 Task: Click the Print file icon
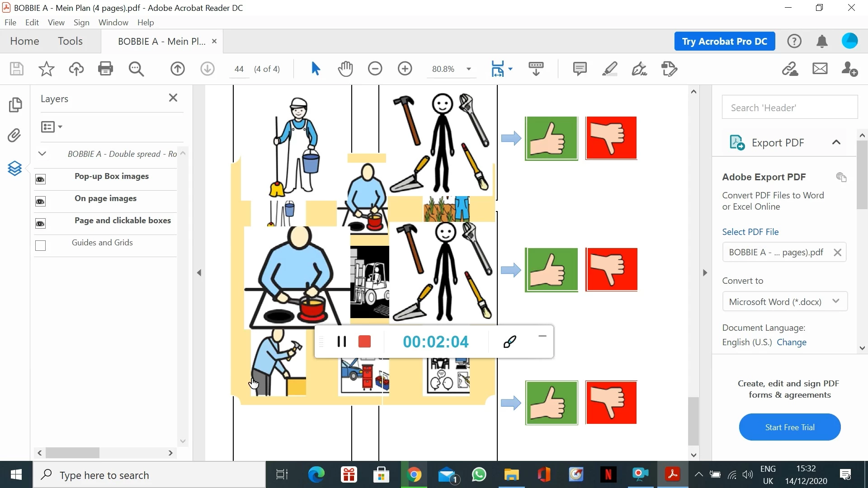(105, 69)
